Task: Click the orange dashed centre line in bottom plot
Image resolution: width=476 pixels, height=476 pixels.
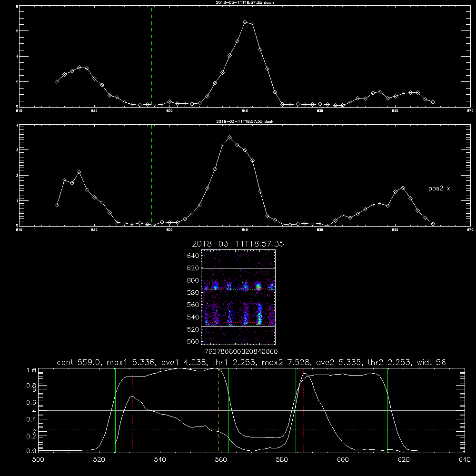Action: (x=218, y=410)
